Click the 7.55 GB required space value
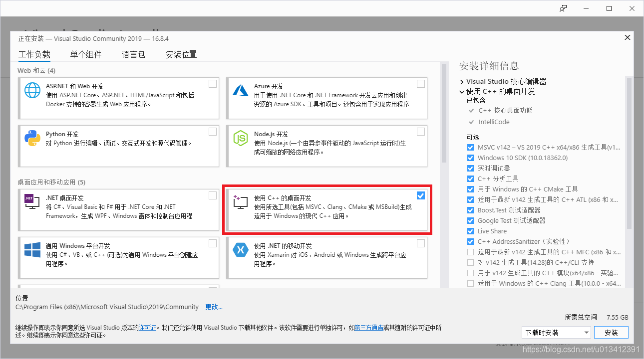Image resolution: width=644 pixels, height=359 pixels. pos(617,317)
